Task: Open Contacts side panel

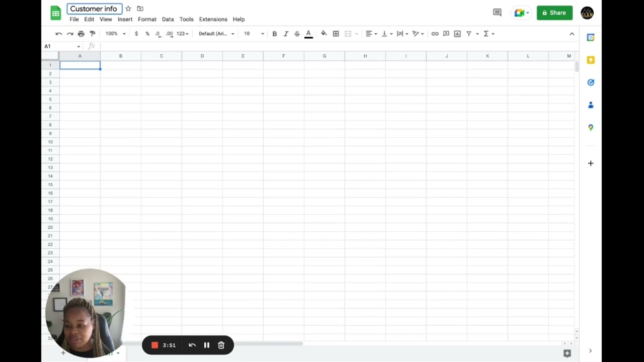Action: coord(591,105)
